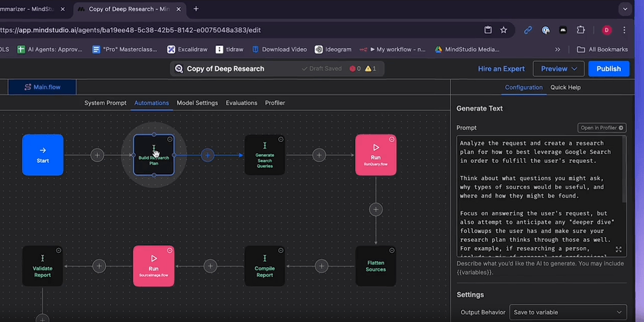This screenshot has height=322, width=644.
Task: Remove the Build Research Plan node via its minus icon
Action: coord(170,139)
